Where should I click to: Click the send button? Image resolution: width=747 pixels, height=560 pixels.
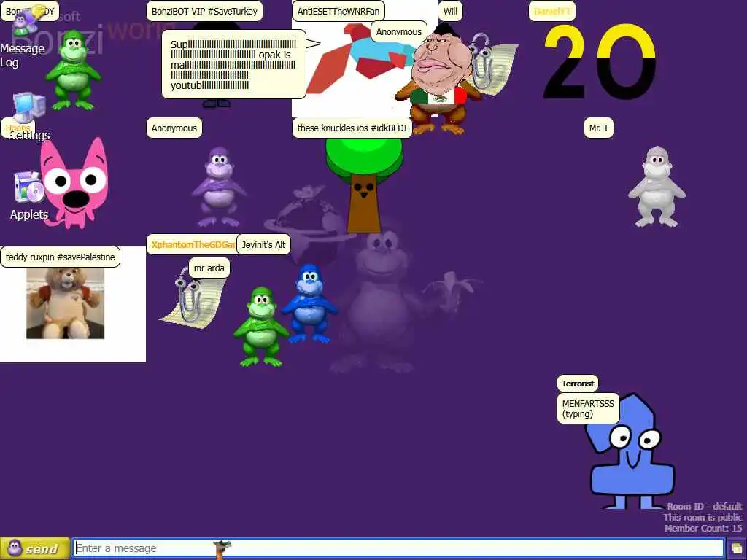(35, 548)
